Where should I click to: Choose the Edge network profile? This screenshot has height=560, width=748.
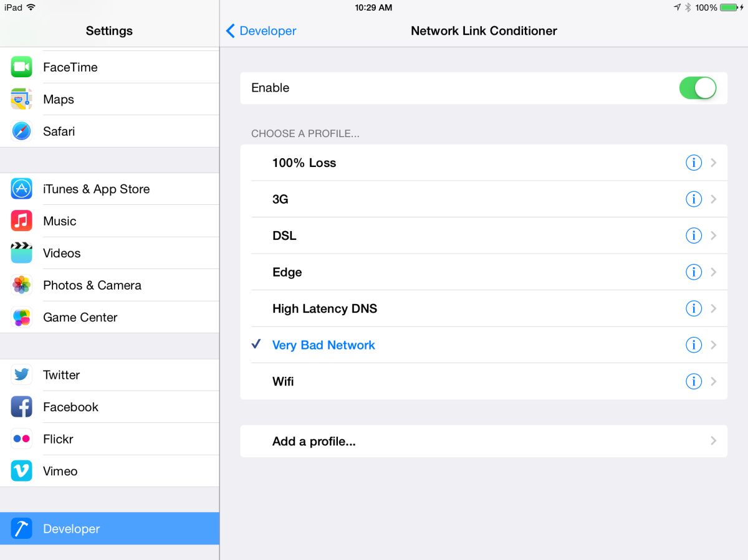[x=484, y=272]
